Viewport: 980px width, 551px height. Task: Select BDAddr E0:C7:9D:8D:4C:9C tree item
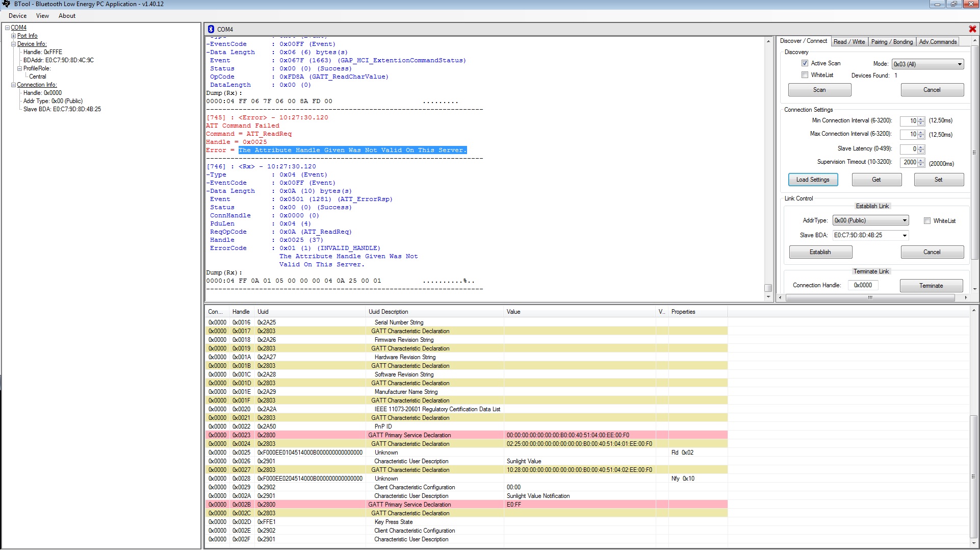(x=59, y=60)
